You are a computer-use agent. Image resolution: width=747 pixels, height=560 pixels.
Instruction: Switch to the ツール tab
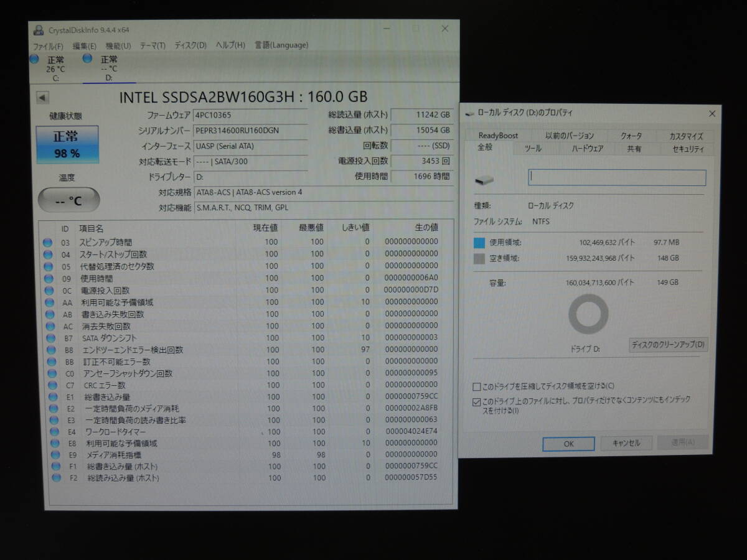533,149
